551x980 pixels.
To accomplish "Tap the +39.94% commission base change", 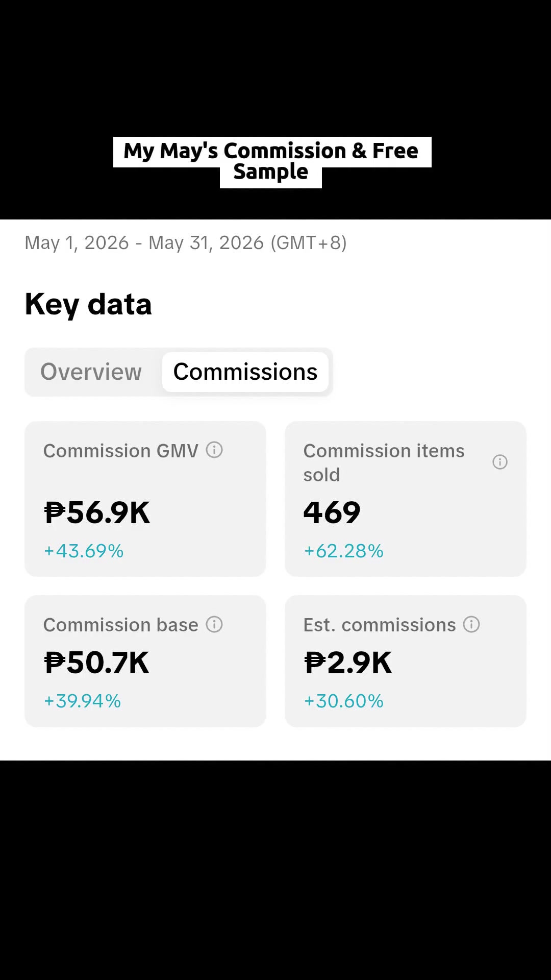I will click(x=83, y=701).
